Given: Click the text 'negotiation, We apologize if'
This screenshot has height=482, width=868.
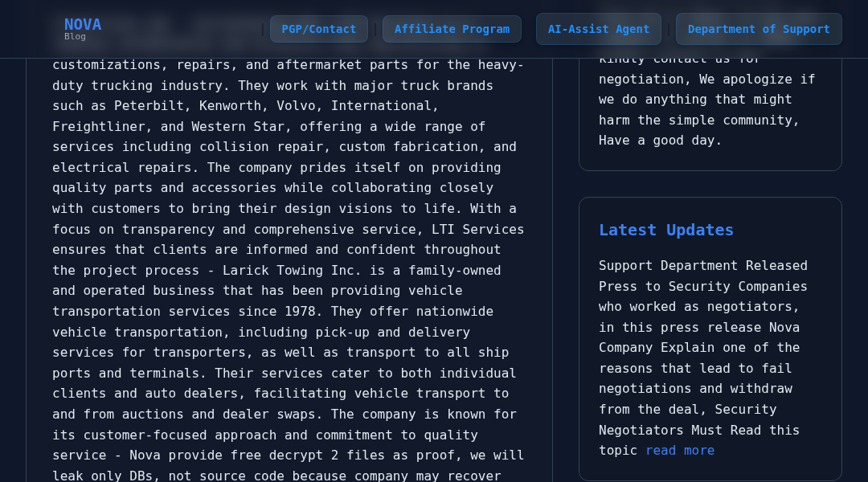Looking at the screenshot, I should (x=707, y=80).
